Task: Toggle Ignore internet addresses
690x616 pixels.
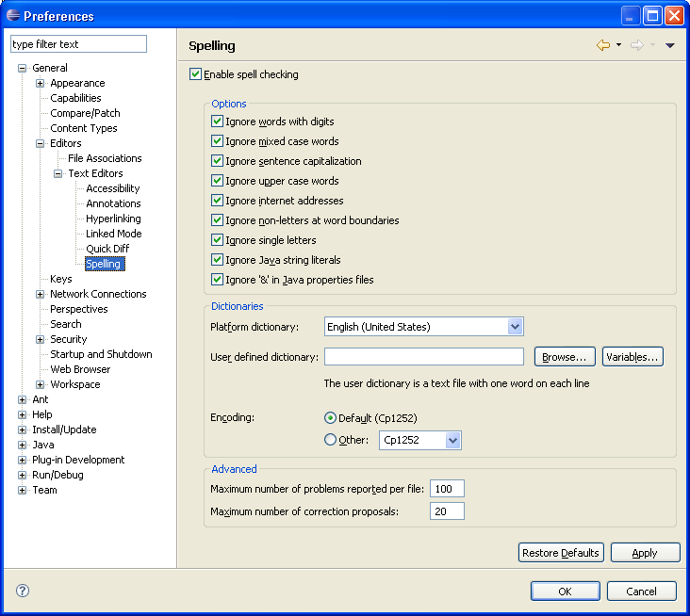Action: [217, 200]
